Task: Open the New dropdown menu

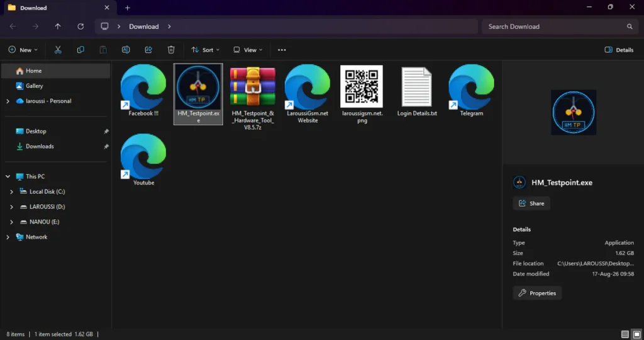Action: point(23,50)
